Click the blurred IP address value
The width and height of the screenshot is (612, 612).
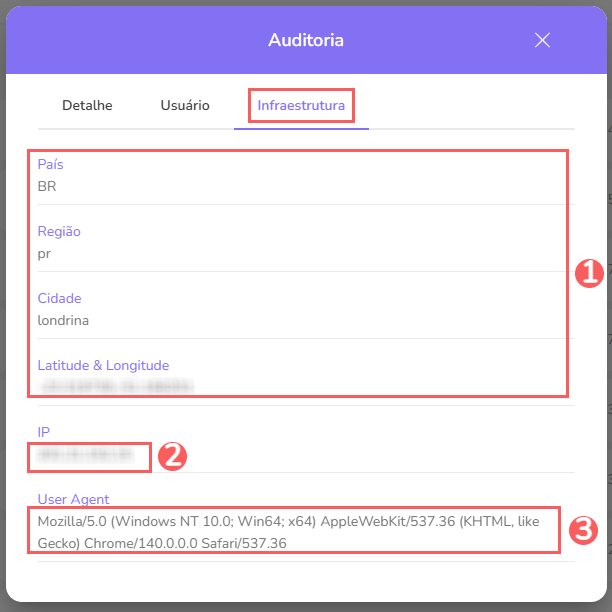[84, 455]
